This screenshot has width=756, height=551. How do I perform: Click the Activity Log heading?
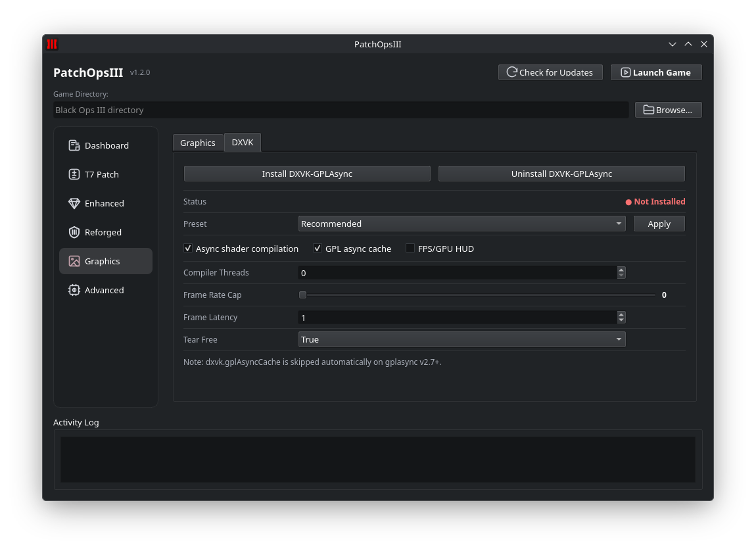[x=76, y=422]
